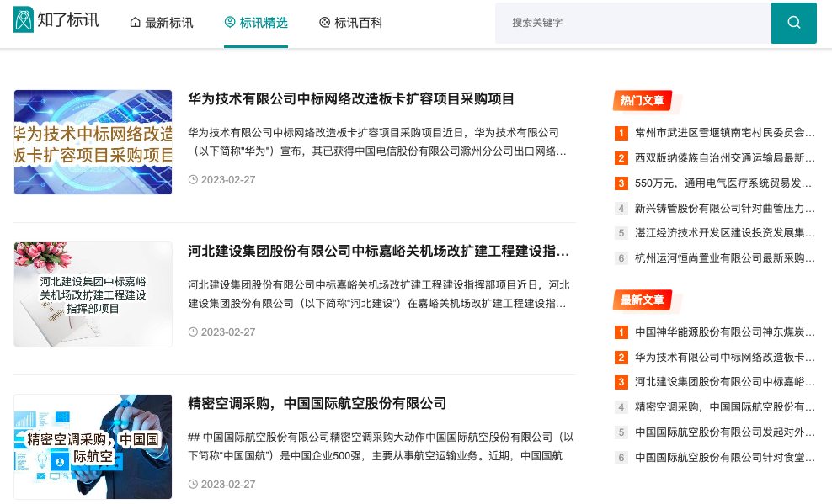Click the 2023-02-27 date under 华为 article
Viewport: 832px width, 504px height.
coord(221,180)
